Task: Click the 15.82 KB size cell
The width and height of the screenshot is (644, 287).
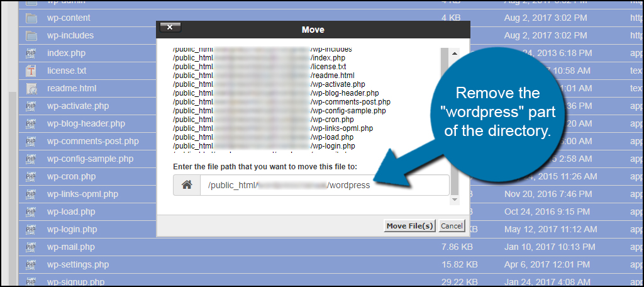Action: [x=459, y=265]
